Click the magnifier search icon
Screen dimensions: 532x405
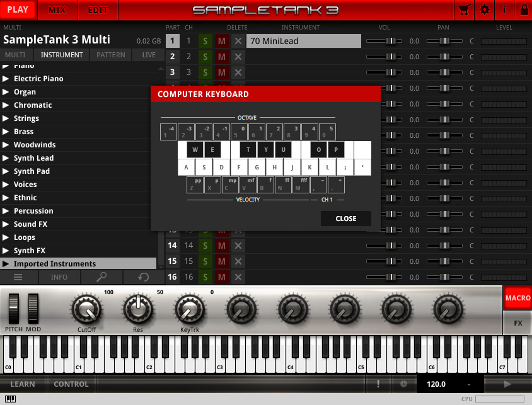pyautogui.click(x=101, y=277)
